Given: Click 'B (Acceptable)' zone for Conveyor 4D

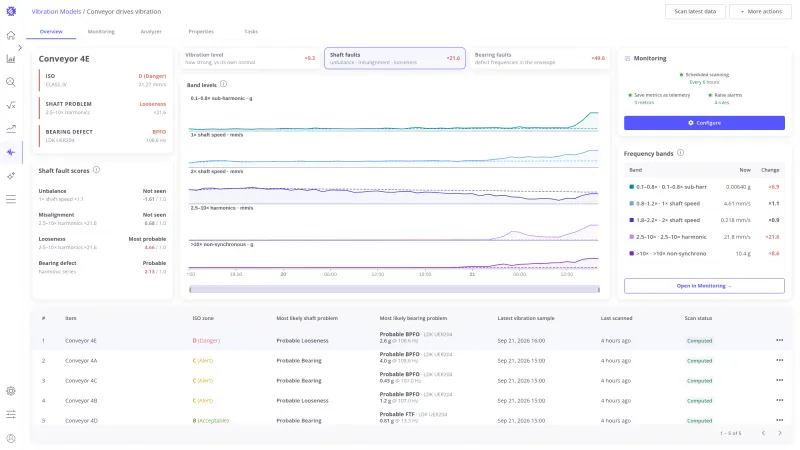Looking at the screenshot, I should point(211,420).
